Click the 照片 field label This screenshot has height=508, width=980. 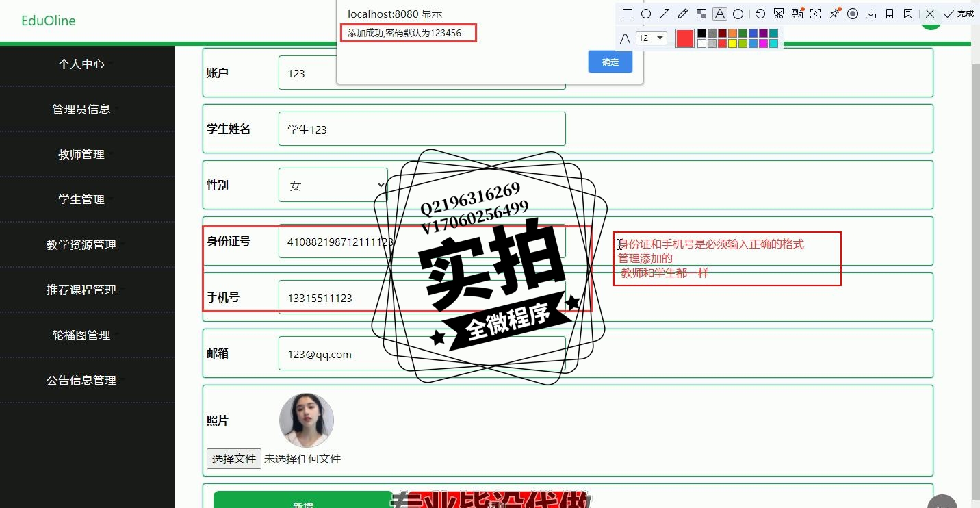point(218,420)
